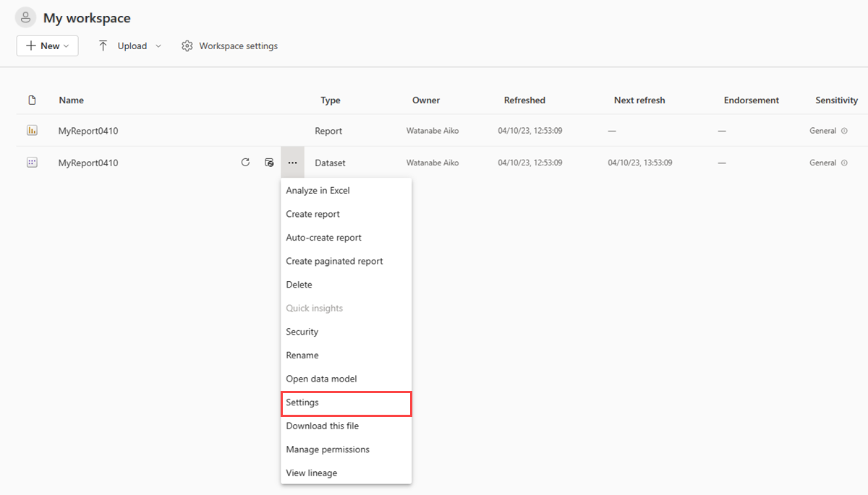The image size is (868, 495).
Task: Select Settings from the context menu
Action: (x=302, y=402)
